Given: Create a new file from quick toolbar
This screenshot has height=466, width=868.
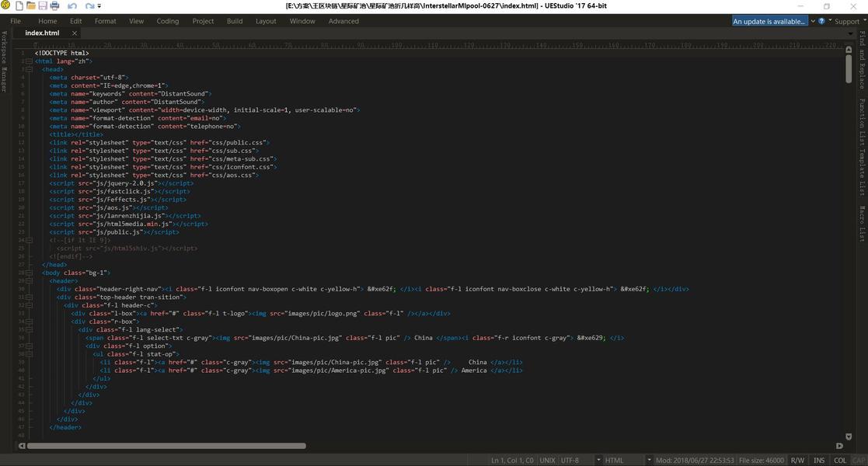Looking at the screenshot, I should click(x=19, y=6).
